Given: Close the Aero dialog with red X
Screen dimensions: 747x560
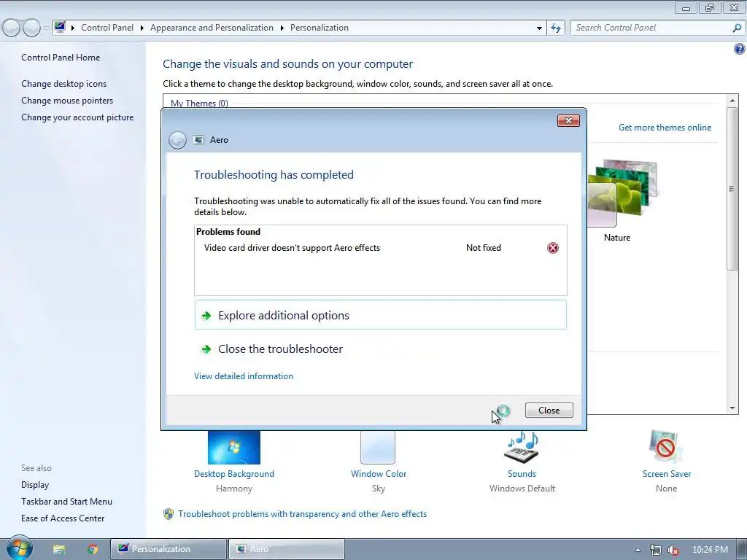Looking at the screenshot, I should pos(568,120).
